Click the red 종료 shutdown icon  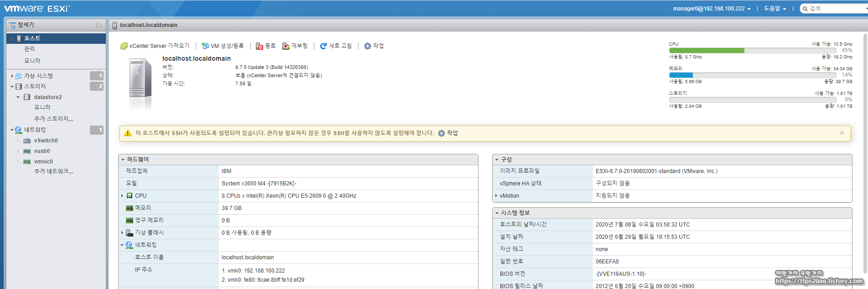pyautogui.click(x=260, y=46)
